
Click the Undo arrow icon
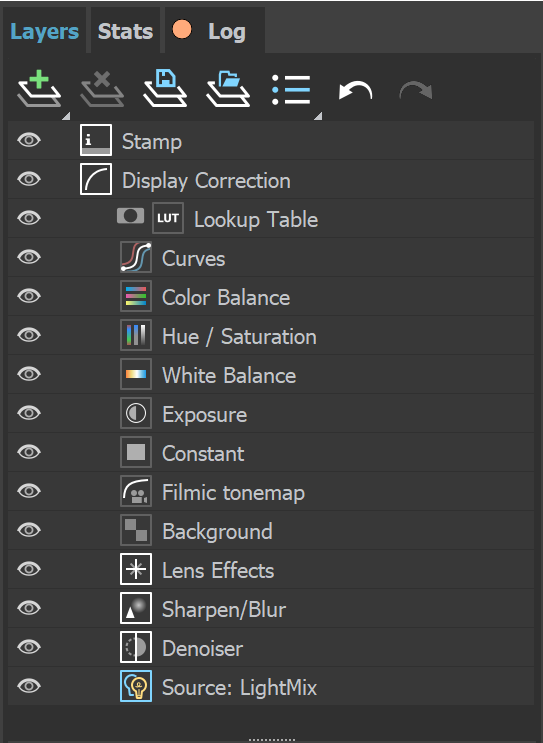[x=355, y=91]
